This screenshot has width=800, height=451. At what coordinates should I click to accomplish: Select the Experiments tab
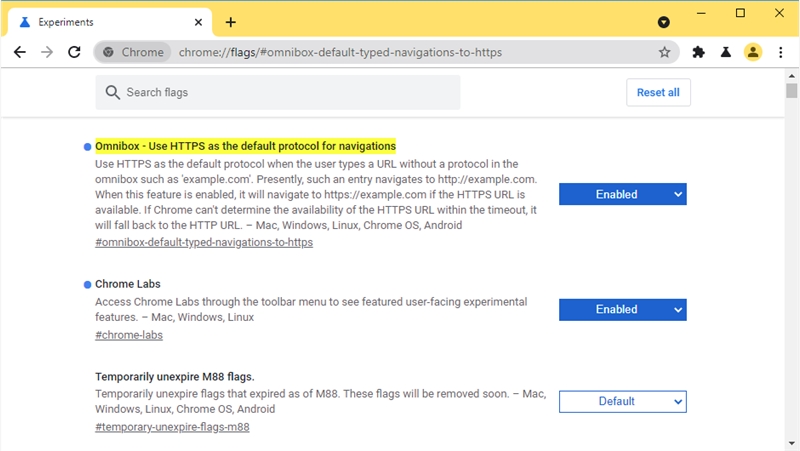tap(100, 22)
